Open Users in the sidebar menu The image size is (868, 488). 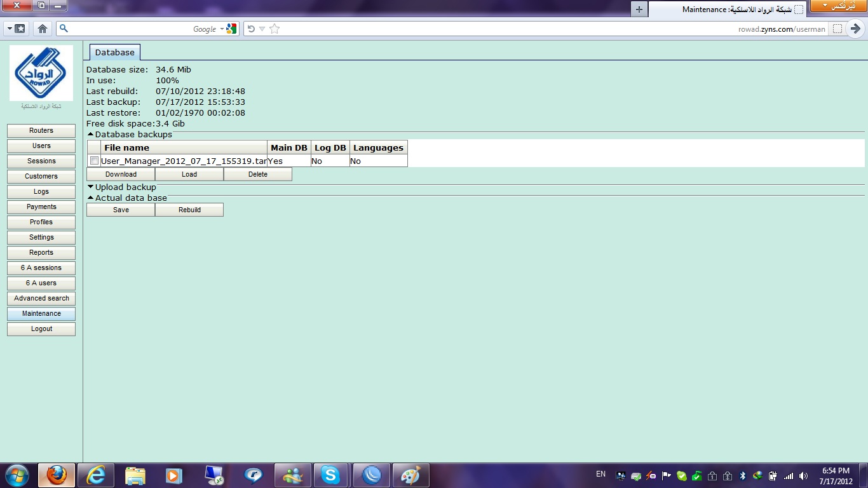point(41,146)
